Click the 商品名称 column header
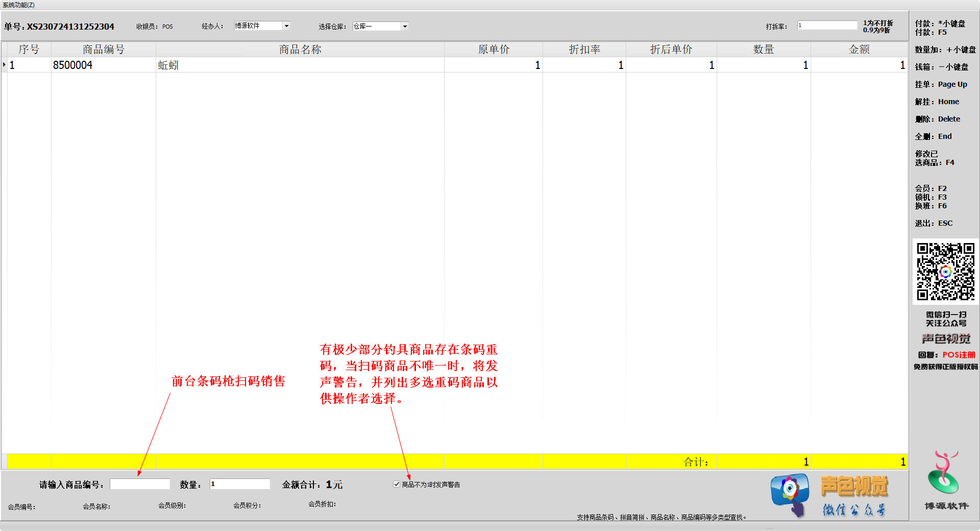 (300, 50)
